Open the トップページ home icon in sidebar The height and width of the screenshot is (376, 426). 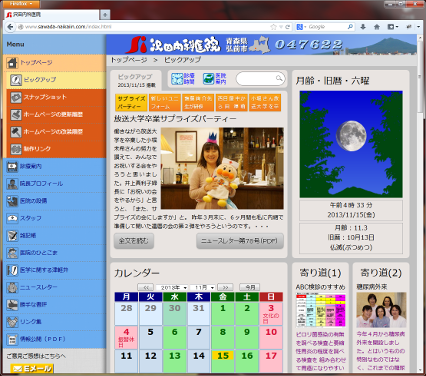pos(12,62)
